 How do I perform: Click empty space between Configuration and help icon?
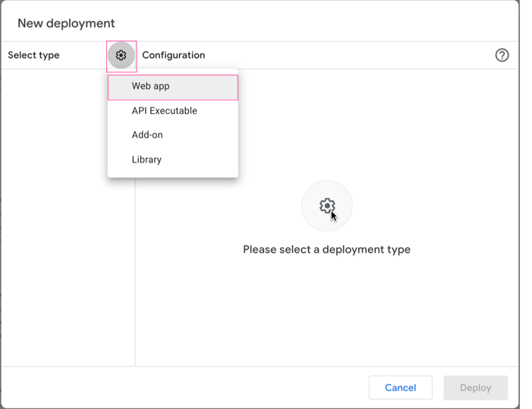(x=349, y=55)
